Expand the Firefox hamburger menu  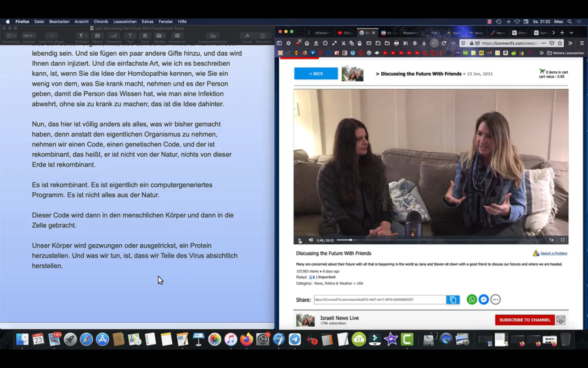(x=581, y=43)
